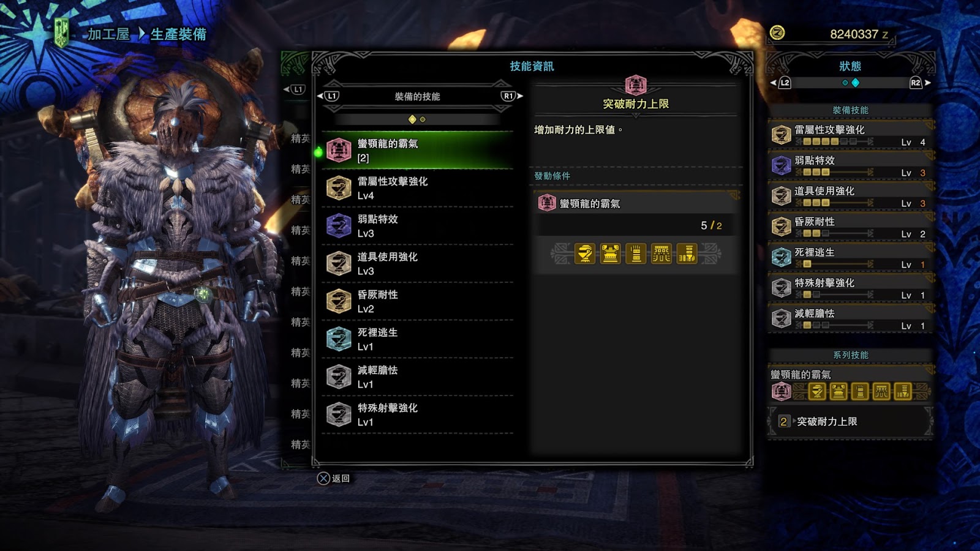
Task: Click the 加工屋 smithy emblem icon
Action: 61,32
